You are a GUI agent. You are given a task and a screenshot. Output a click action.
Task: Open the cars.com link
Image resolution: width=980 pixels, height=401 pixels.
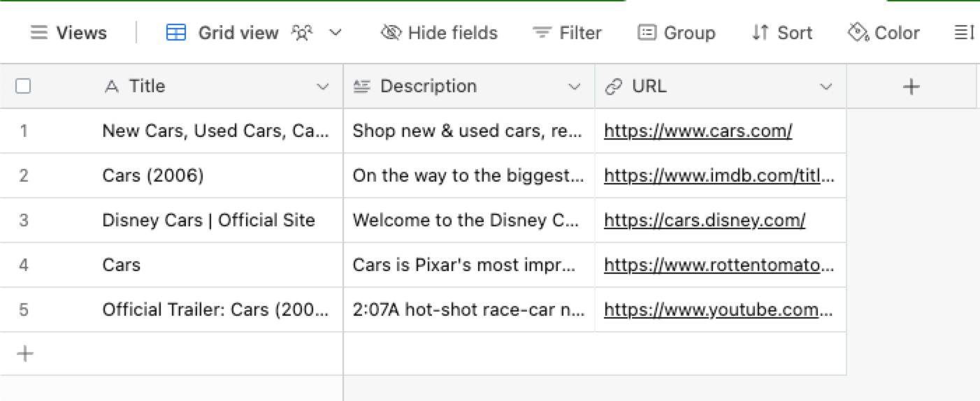[x=698, y=131]
